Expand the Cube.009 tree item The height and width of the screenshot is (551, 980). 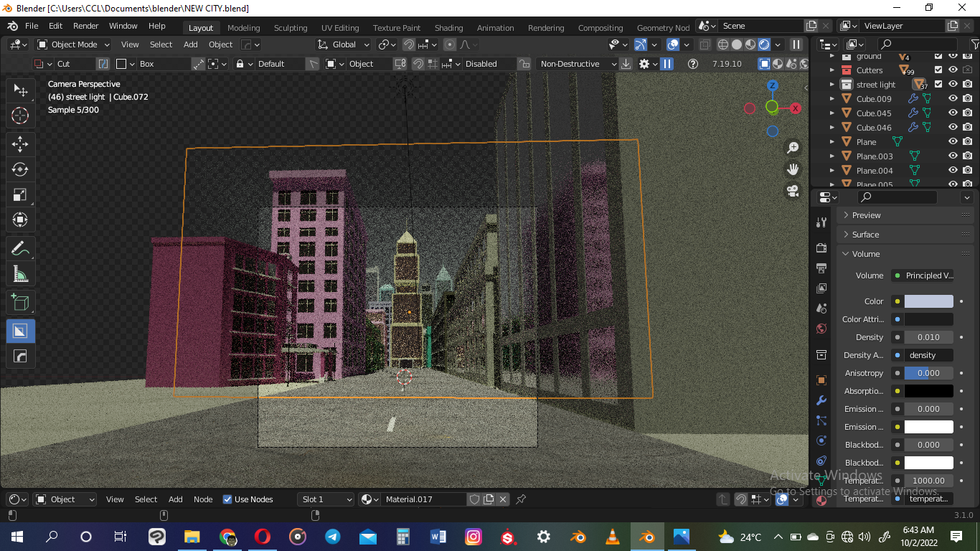[832, 99]
